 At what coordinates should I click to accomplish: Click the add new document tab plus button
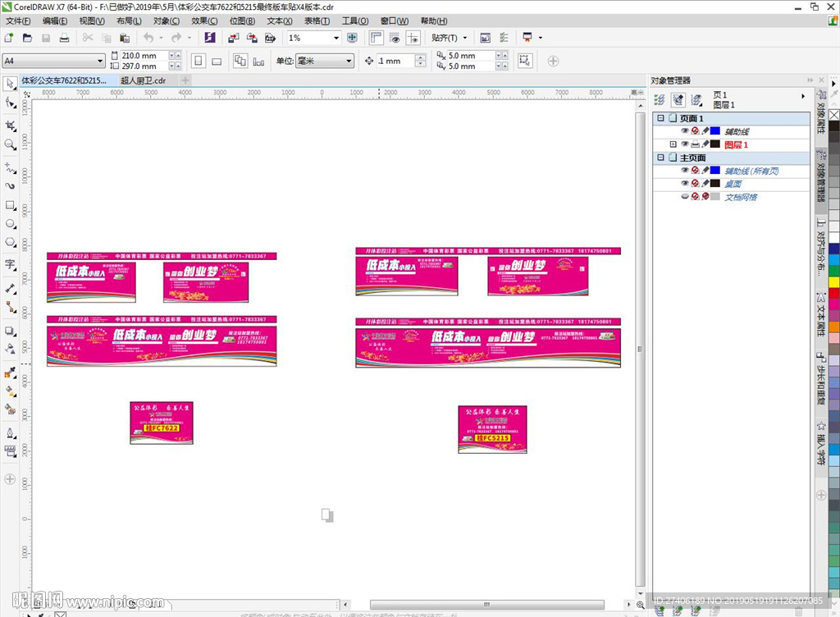[x=185, y=80]
